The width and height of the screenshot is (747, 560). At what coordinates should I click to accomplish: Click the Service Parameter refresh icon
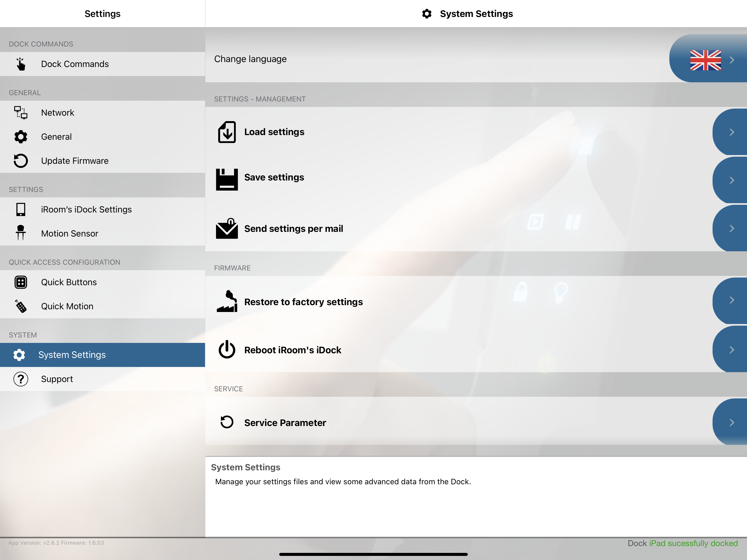(227, 422)
